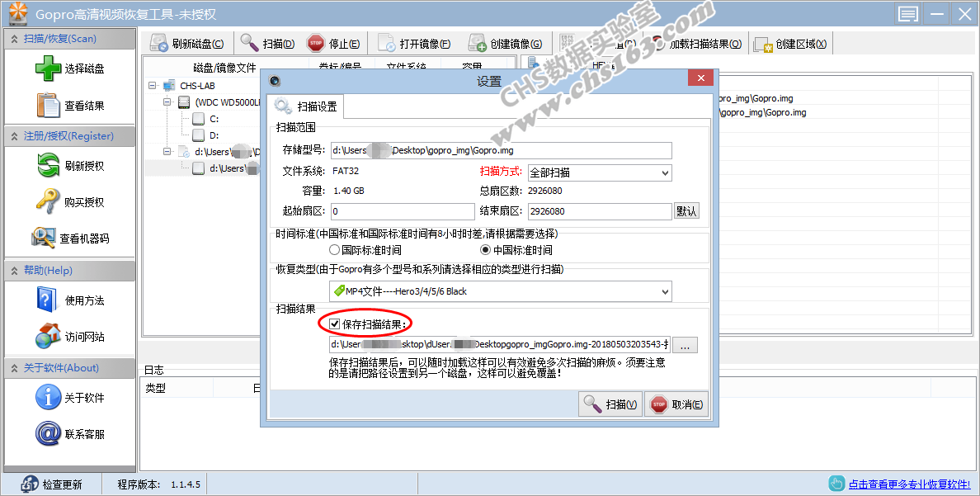Screen dimensions: 980x496
Task: Click the 联系客服 at-sign icon
Action: click(48, 433)
